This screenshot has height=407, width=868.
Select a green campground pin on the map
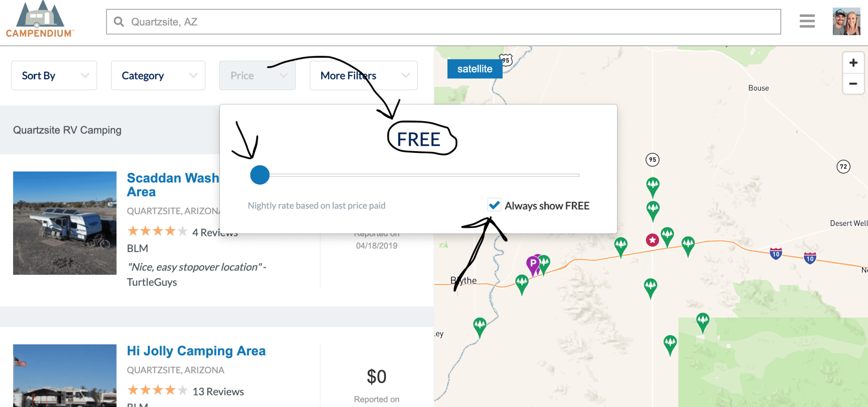[653, 185]
